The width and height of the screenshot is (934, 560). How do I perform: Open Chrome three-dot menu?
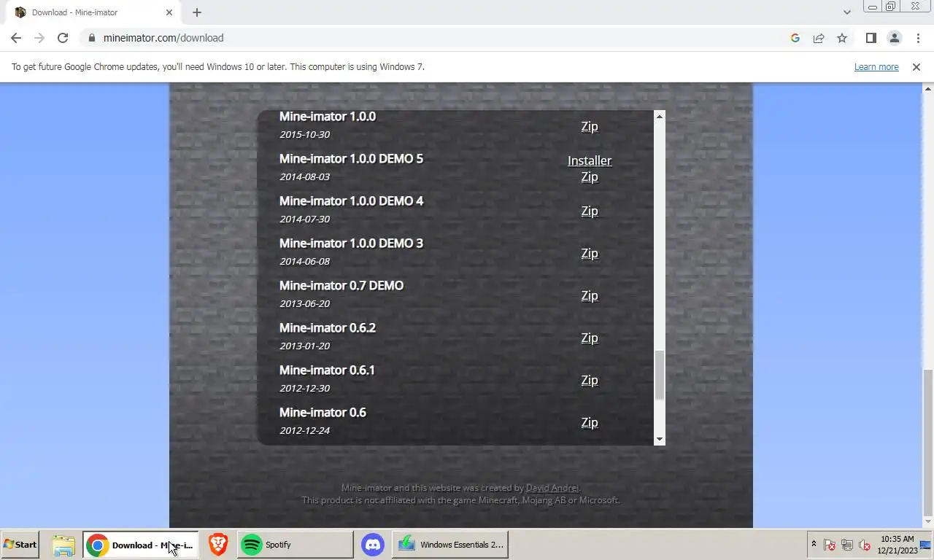point(918,38)
